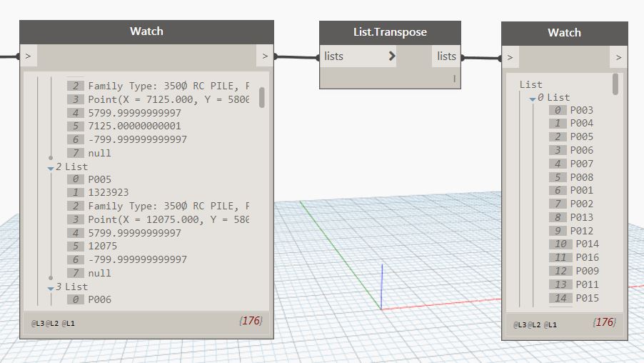Viewport: 644px width, 363px height.
Task: Click the left Watch node input port arrow
Action: (29, 56)
